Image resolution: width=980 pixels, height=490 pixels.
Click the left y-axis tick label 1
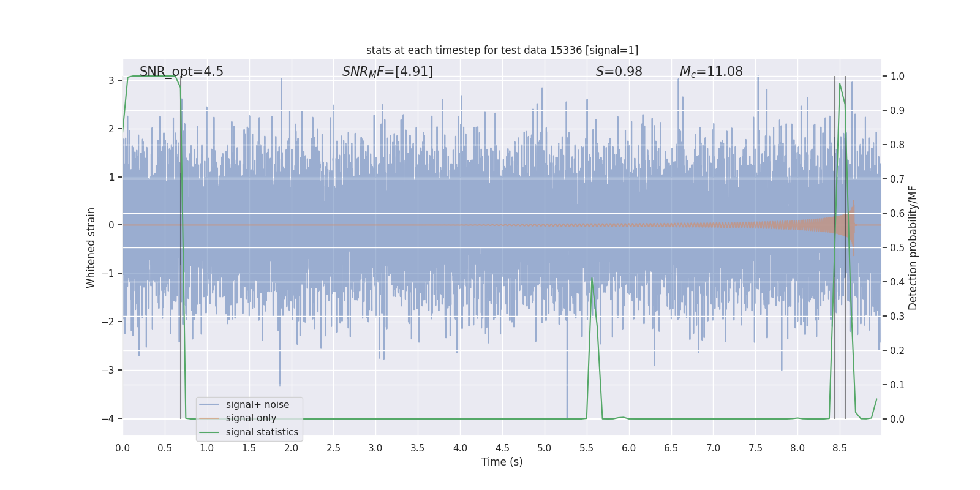[111, 177]
